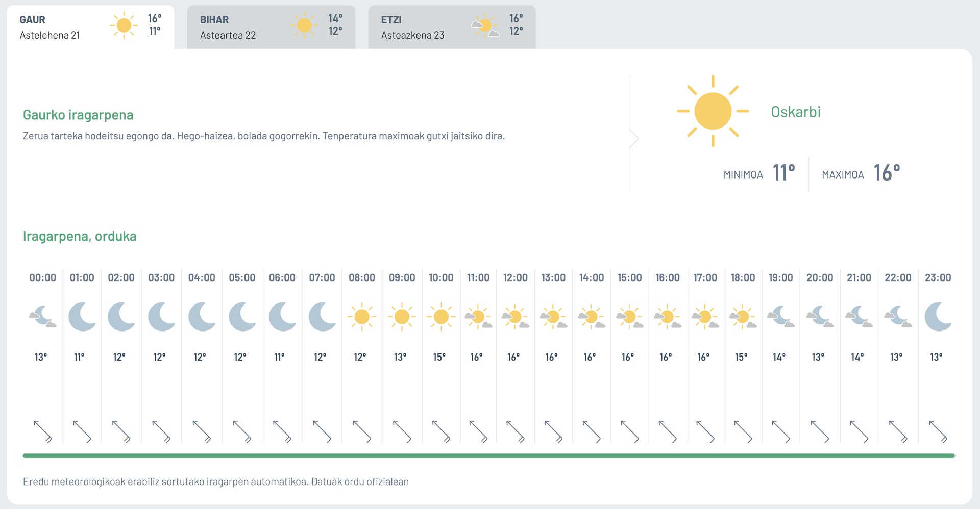
Task: Click the 16° temperature at 13:00
Action: pos(552,357)
